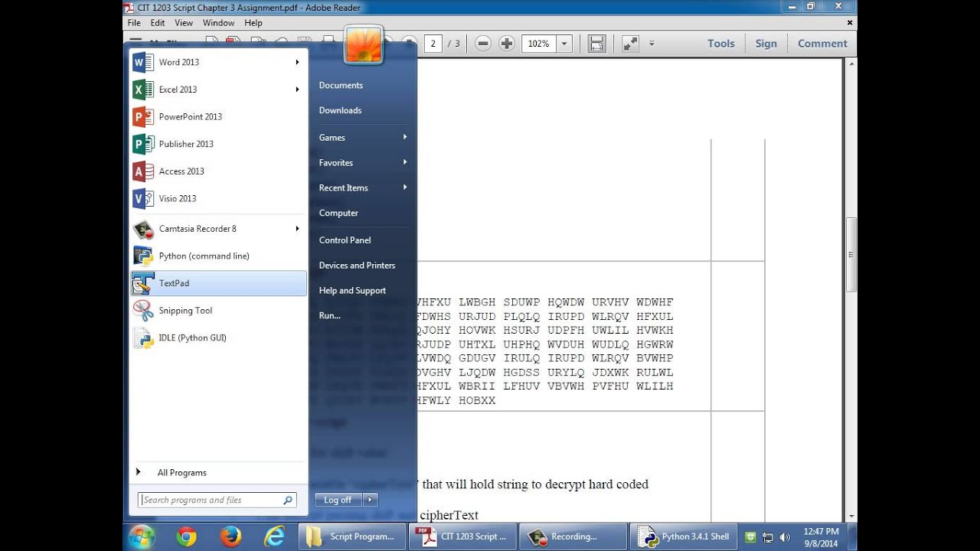Screen dimensions: 980x551
Task: Expand Excel 2013 jump list arrow
Action: point(297,90)
